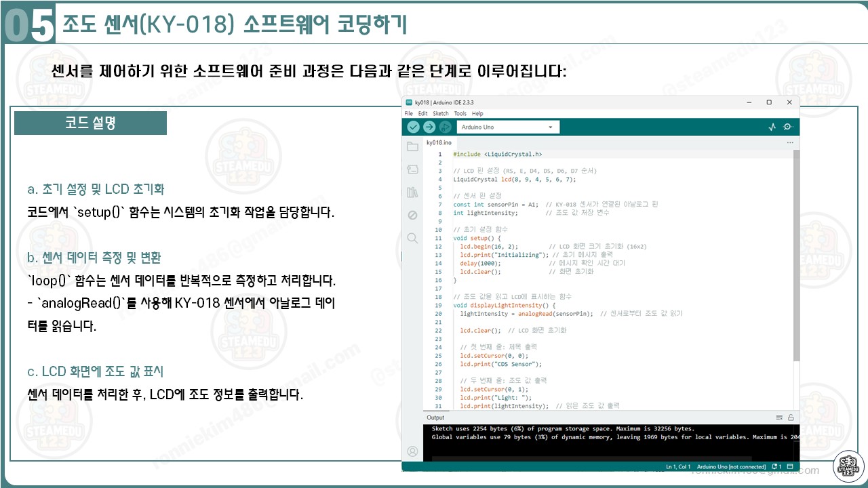
Task: Click the Verify checkmark button
Action: [x=413, y=127]
